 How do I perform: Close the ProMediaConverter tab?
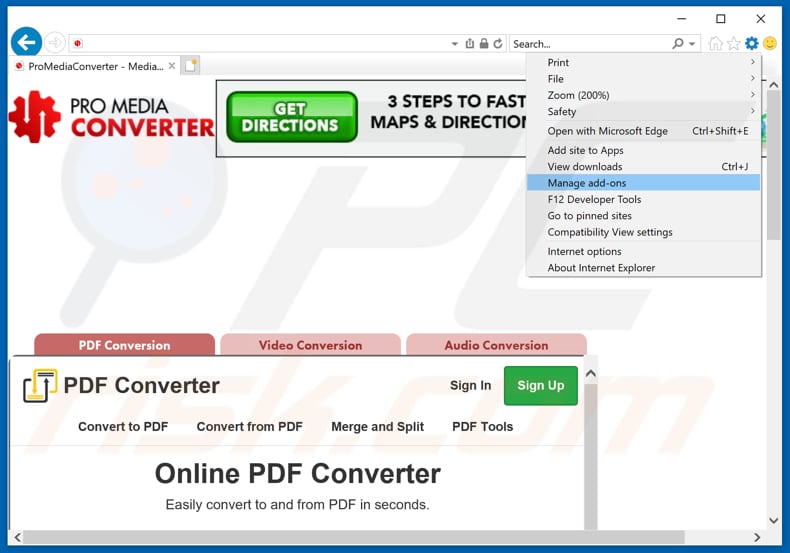pyautogui.click(x=172, y=66)
